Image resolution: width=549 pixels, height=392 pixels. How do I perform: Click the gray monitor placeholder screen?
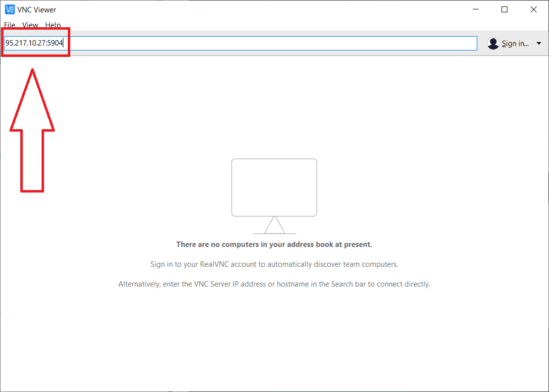click(x=274, y=187)
